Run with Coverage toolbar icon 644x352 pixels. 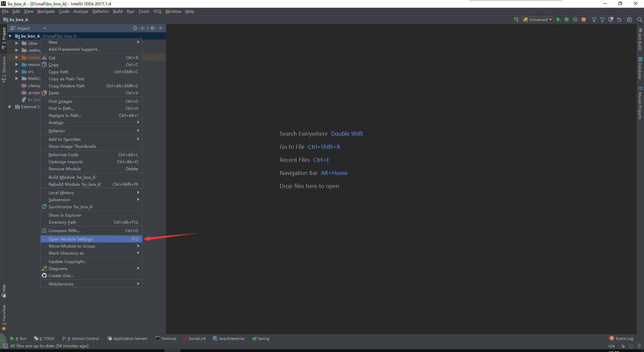575,19
